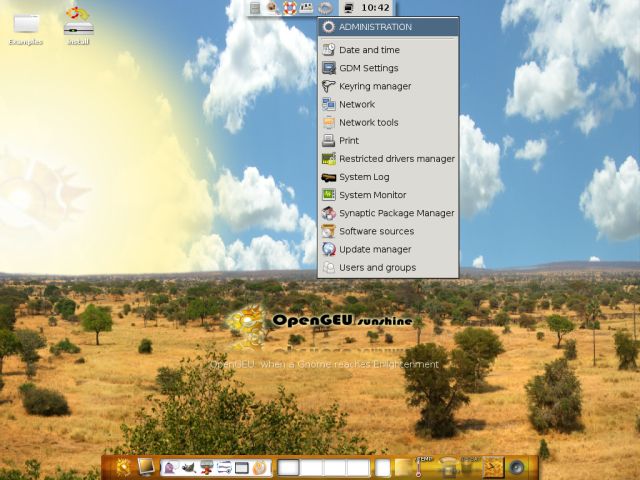Click the gear ring administration icon in top panel
Image resolution: width=640 pixels, height=480 pixels.
(x=325, y=8)
